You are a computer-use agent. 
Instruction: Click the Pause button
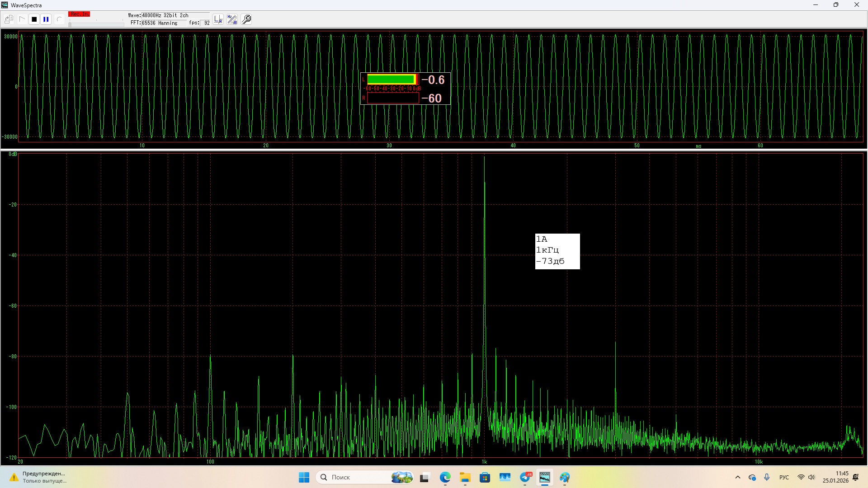[x=46, y=19]
